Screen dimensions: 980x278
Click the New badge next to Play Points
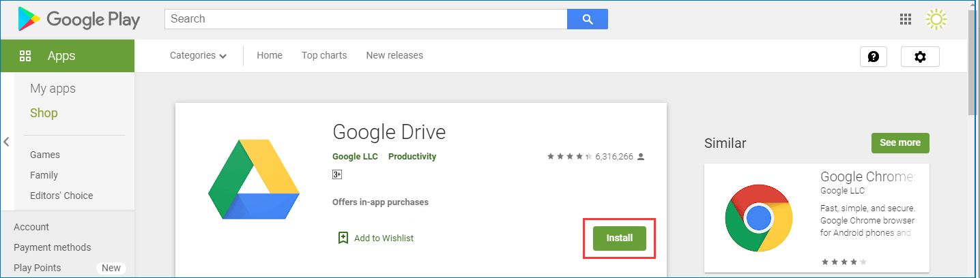(x=111, y=268)
